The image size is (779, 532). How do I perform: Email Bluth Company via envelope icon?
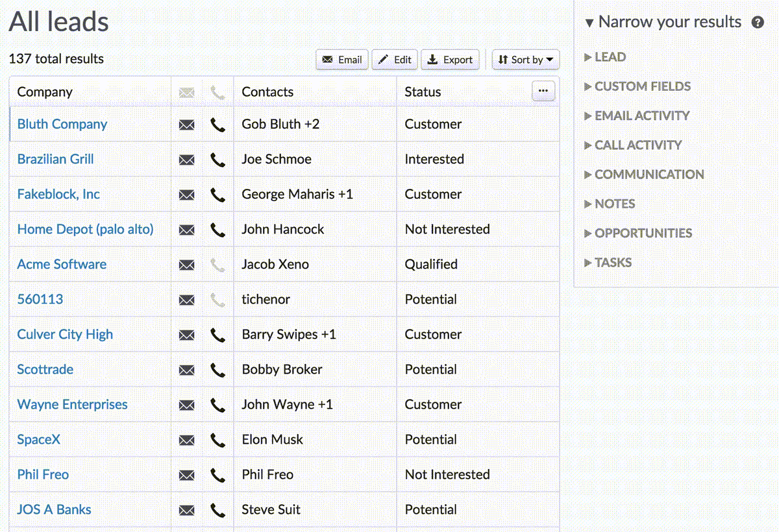click(x=186, y=125)
